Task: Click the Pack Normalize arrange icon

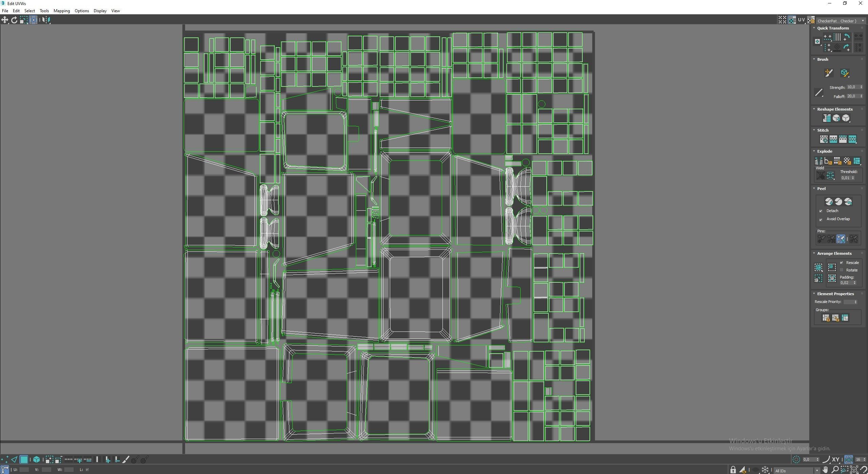Action: tap(832, 267)
